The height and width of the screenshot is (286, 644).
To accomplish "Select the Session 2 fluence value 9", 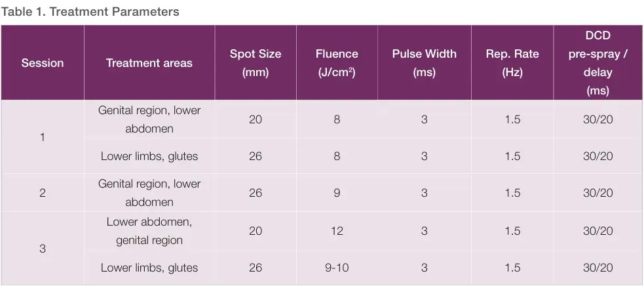I will tap(337, 193).
